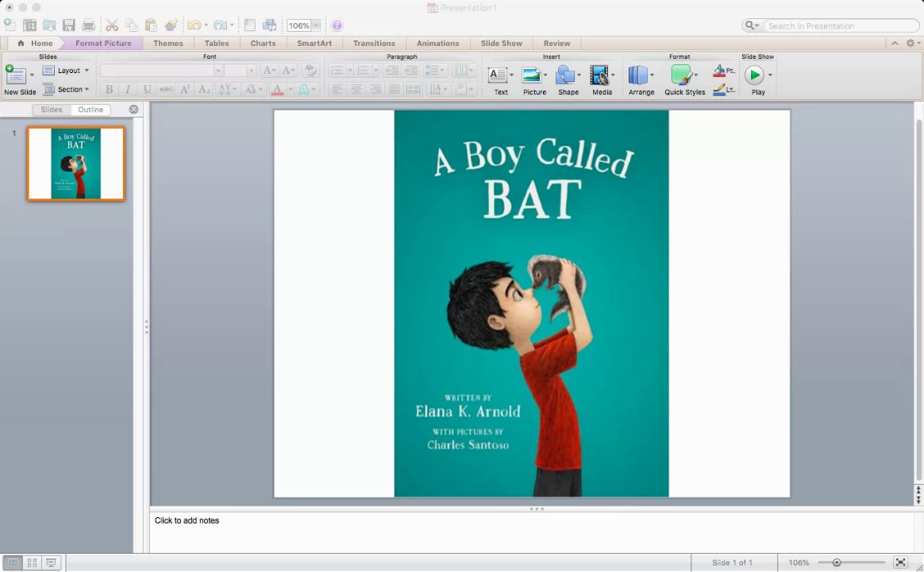Open the Help question mark icon

click(337, 25)
